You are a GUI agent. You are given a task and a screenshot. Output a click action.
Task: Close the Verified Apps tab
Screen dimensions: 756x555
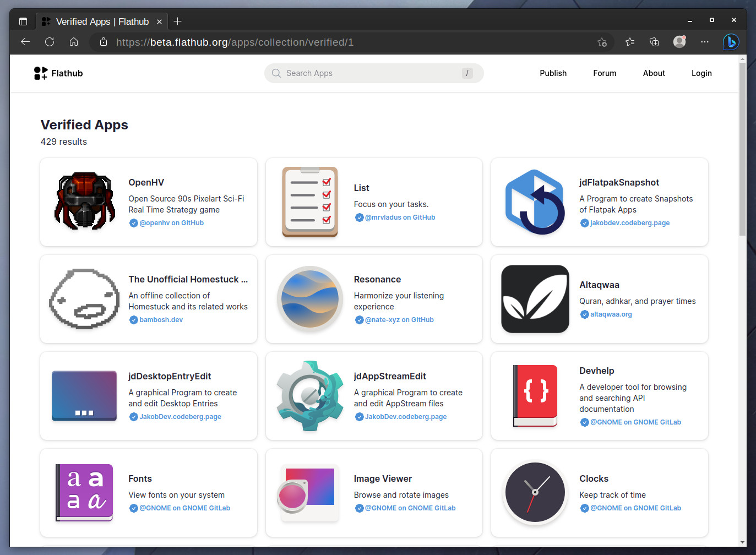coord(159,21)
